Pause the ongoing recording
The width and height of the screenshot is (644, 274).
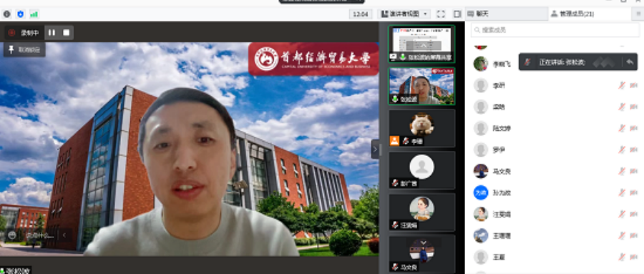(x=52, y=32)
